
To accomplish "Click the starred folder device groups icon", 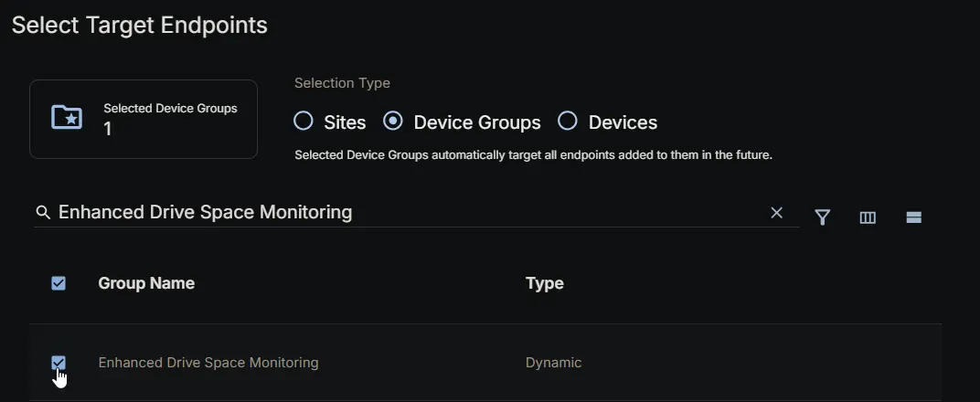I will pyautogui.click(x=67, y=117).
